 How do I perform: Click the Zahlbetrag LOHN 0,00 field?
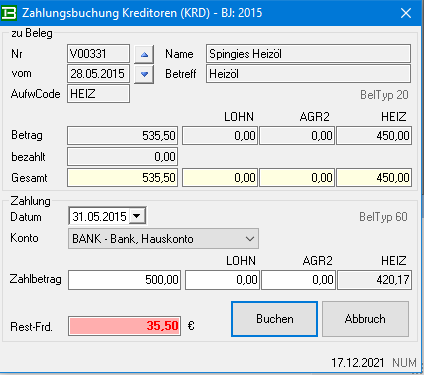(222, 280)
